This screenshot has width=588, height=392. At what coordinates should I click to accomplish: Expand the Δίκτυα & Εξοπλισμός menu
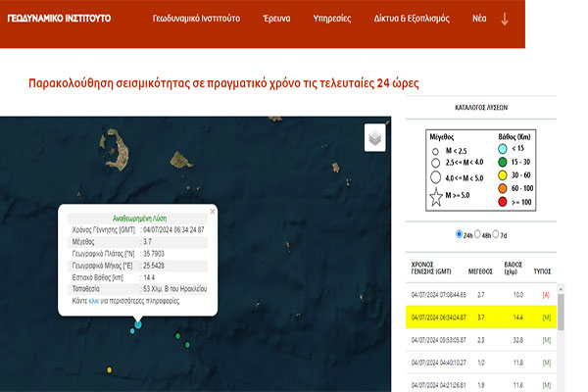[411, 19]
